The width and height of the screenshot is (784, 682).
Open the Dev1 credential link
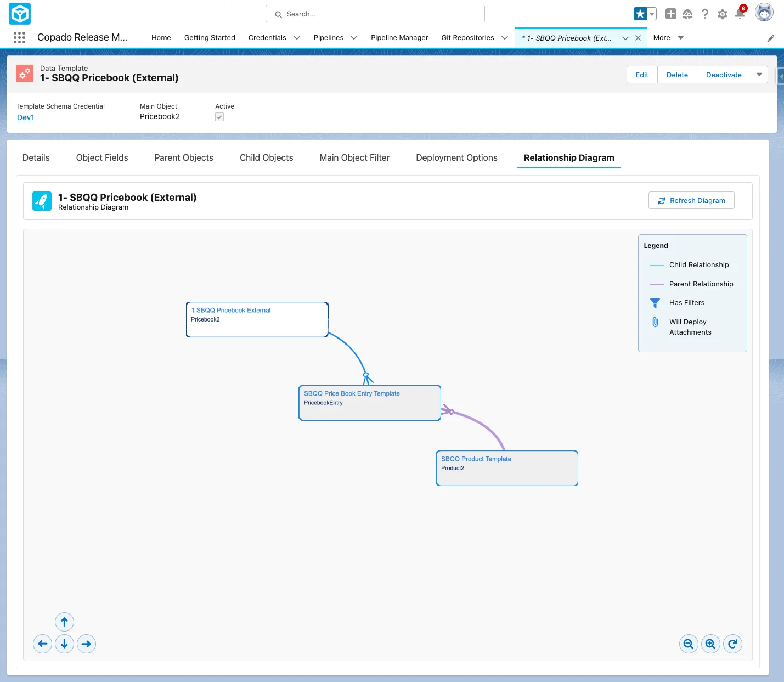[x=25, y=117]
